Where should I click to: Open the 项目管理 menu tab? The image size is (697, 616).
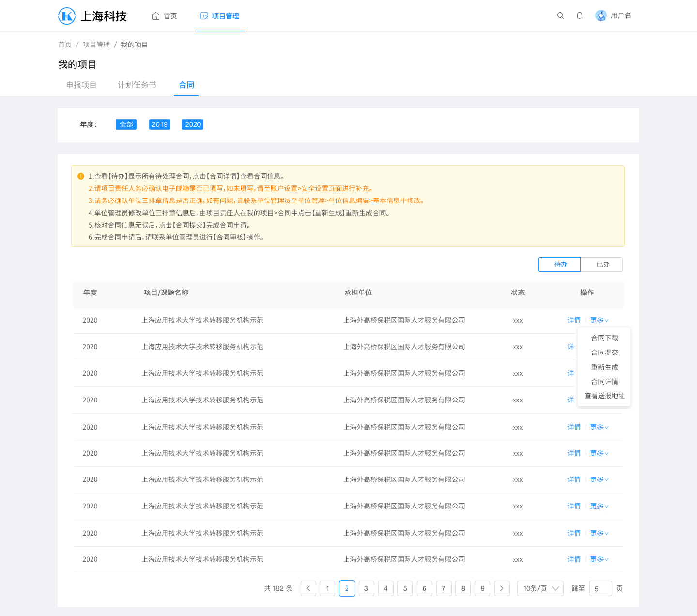pyautogui.click(x=220, y=16)
